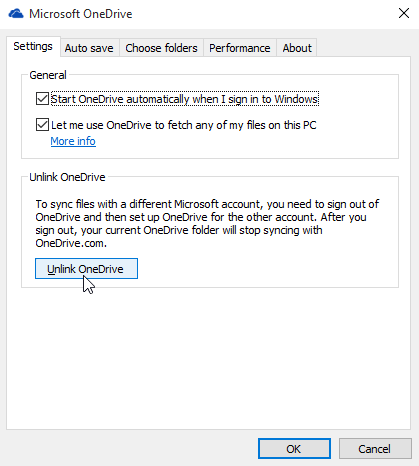Viewport: 419px width, 466px height.
Task: Go to the Performance tab
Action: [x=240, y=48]
